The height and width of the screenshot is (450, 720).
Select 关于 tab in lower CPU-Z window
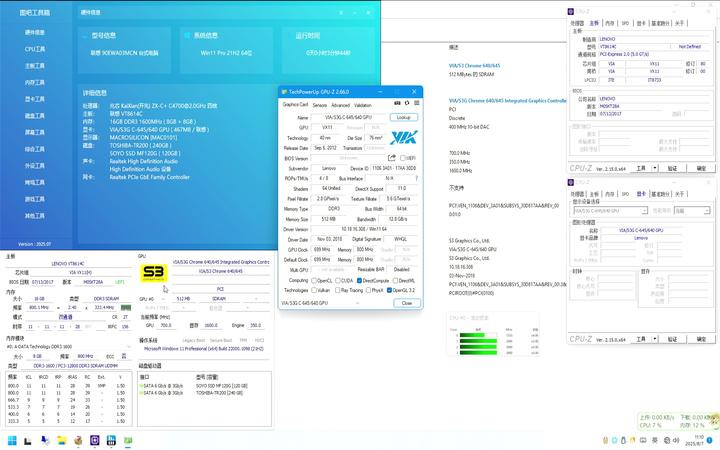pos(680,194)
